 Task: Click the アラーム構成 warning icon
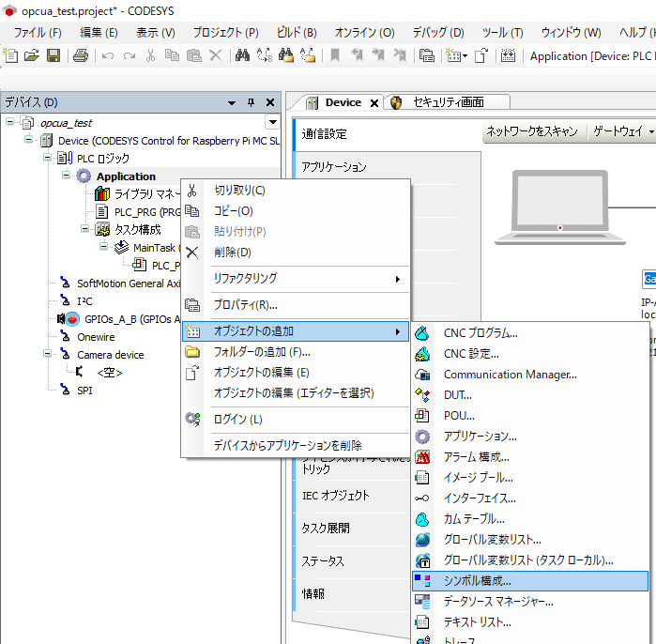pos(422,457)
